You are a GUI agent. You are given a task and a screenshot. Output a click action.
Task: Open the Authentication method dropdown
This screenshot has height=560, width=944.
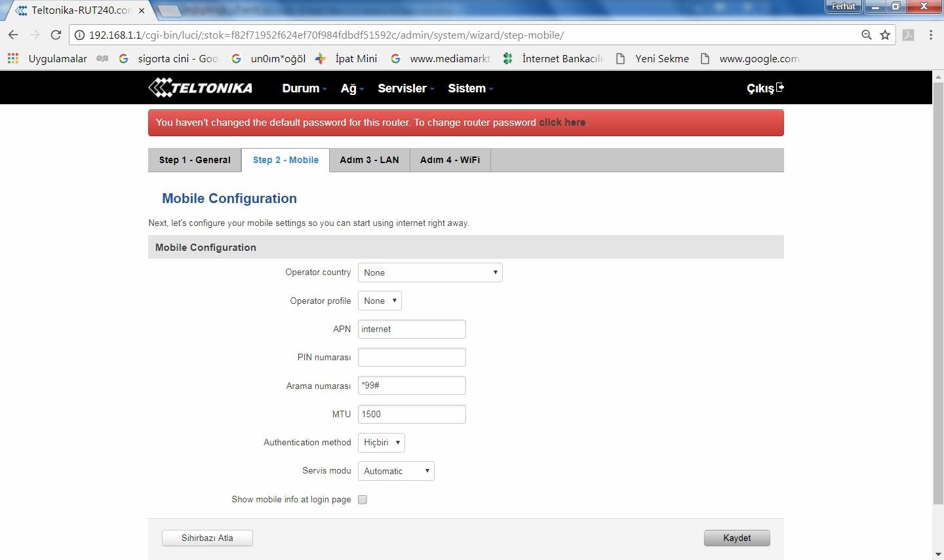click(382, 443)
